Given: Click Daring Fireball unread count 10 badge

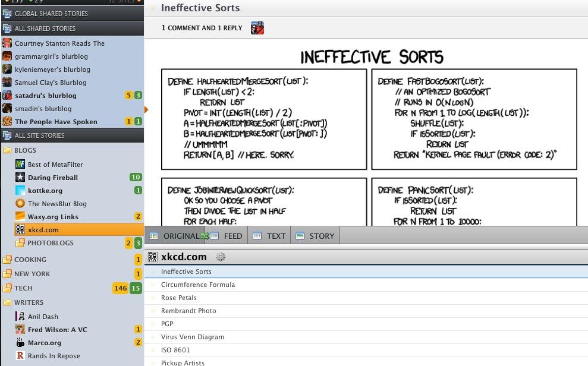Looking at the screenshot, I should (136, 177).
